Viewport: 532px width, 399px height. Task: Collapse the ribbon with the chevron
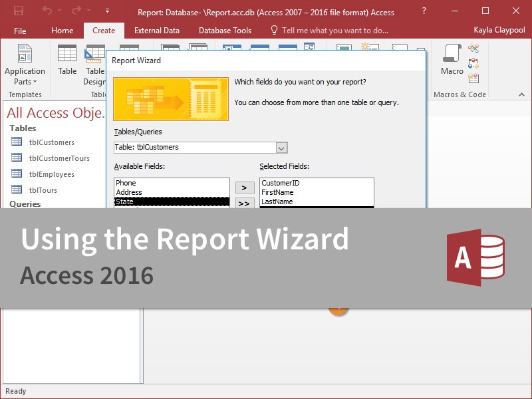(521, 94)
